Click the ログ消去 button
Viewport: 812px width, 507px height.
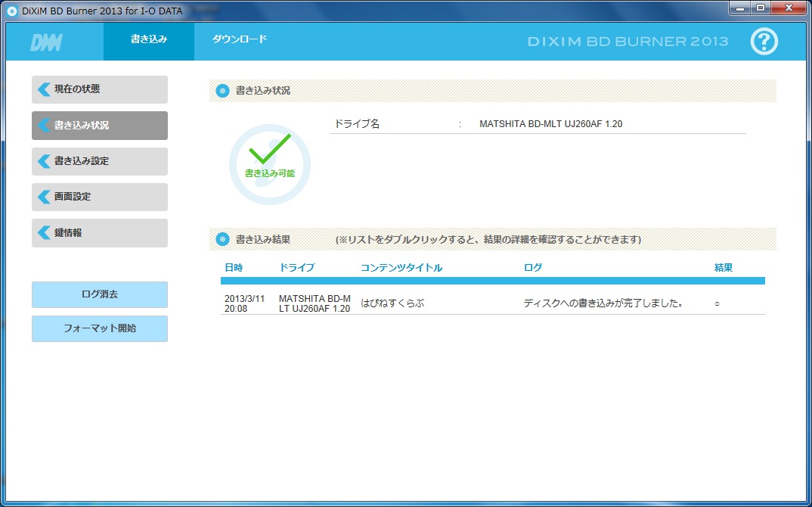[100, 294]
